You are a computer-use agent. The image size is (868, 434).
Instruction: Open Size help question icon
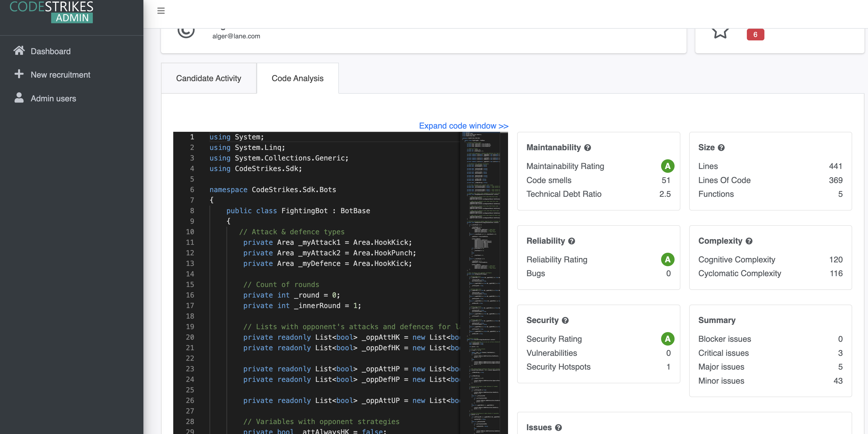tap(721, 148)
